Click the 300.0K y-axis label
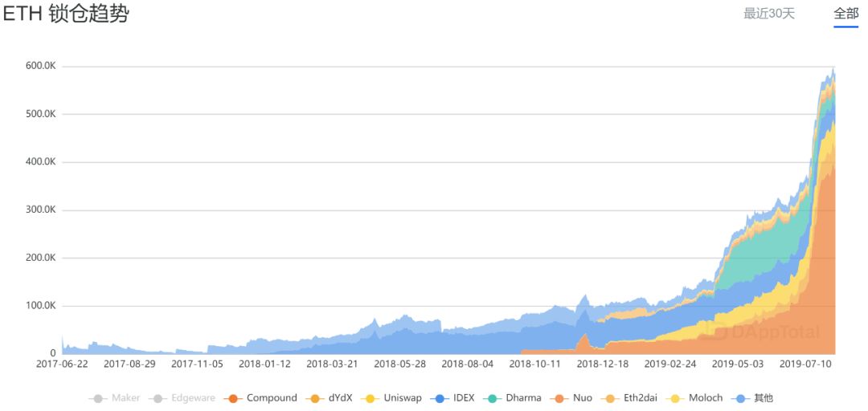Viewport: 868px width, 411px height. (40, 210)
